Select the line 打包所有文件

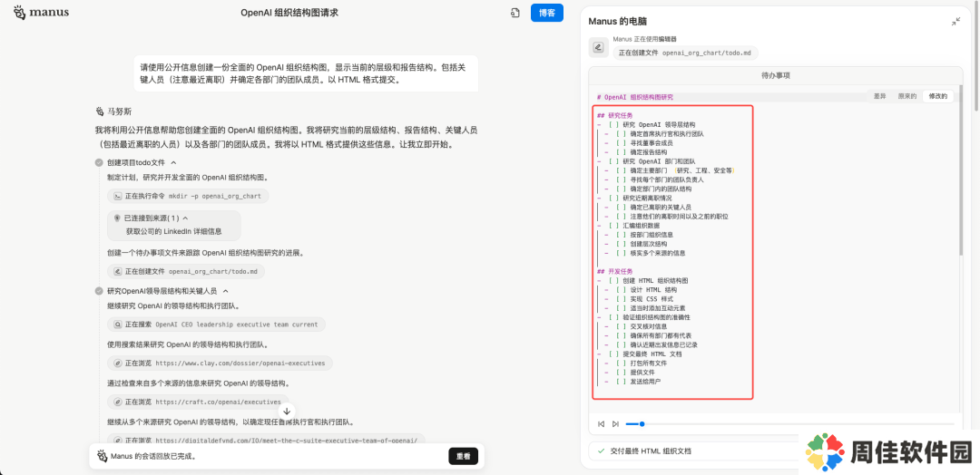(x=648, y=364)
